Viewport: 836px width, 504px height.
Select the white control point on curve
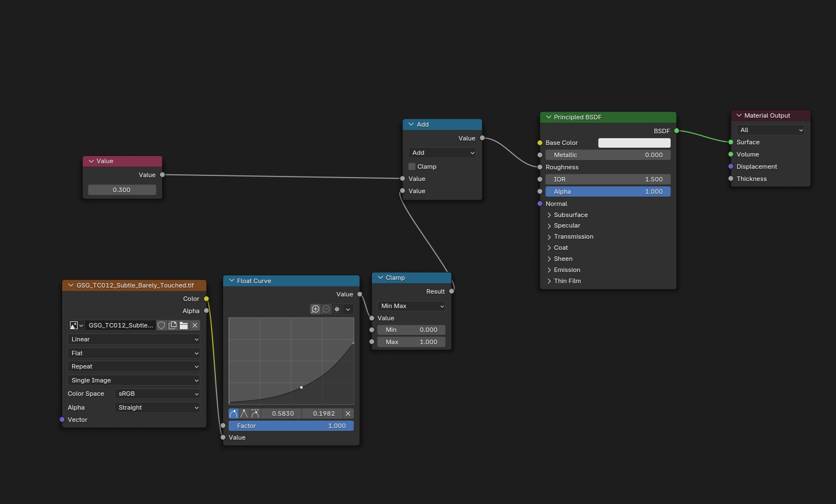pyautogui.click(x=301, y=387)
